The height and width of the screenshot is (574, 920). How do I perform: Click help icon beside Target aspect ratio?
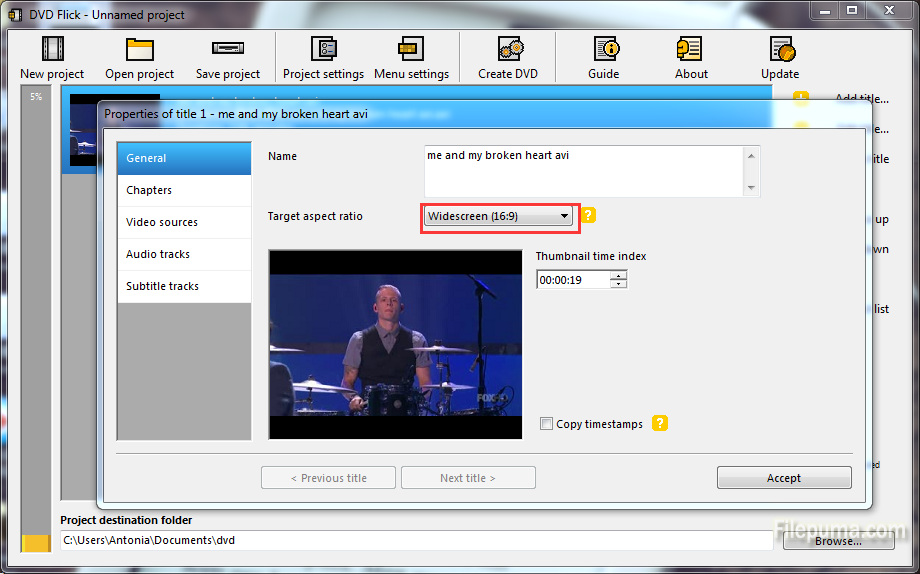[x=589, y=215]
